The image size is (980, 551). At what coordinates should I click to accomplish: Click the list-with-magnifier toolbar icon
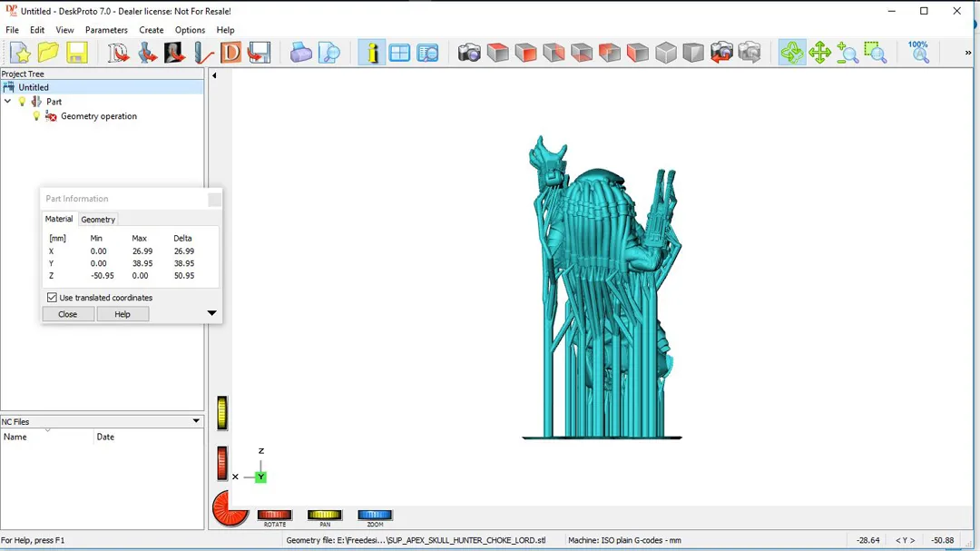point(428,53)
